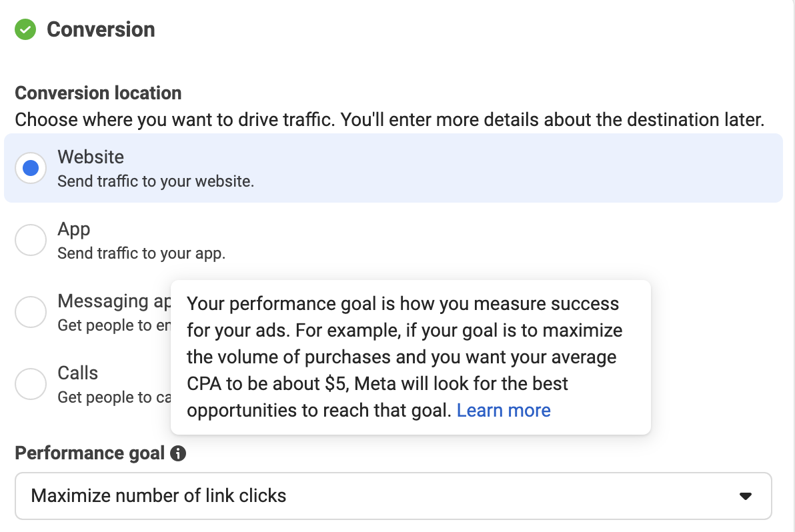Click the Conversion section heading
Screen dimensions: 795x532
pyautogui.click(x=101, y=29)
